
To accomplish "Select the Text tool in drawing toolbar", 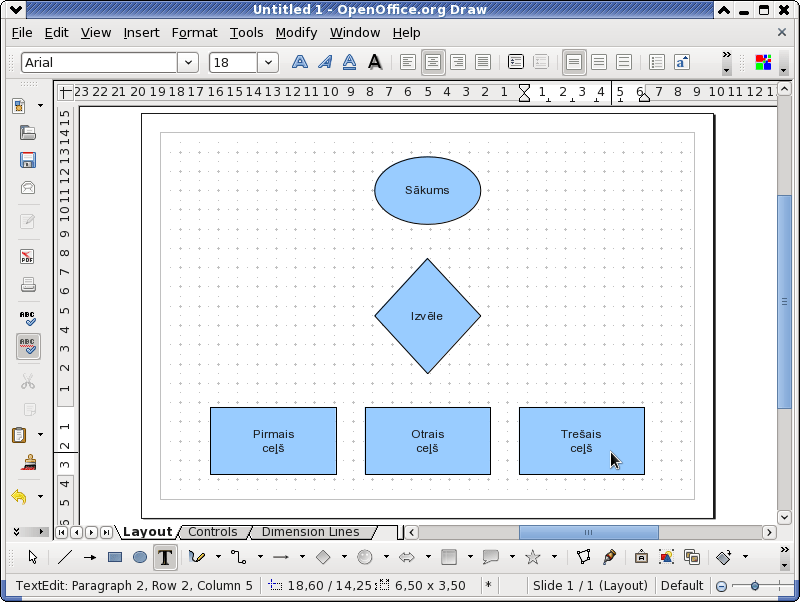I will click(x=165, y=557).
